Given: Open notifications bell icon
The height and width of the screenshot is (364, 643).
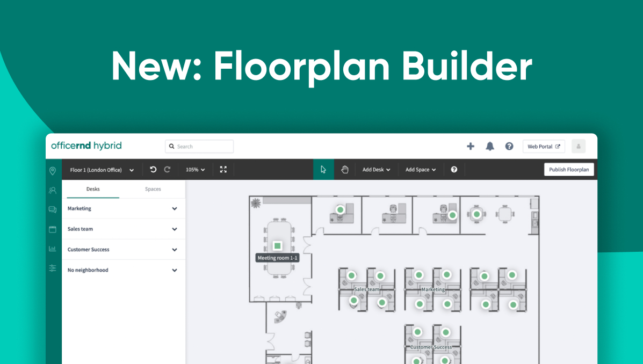Looking at the screenshot, I should click(489, 147).
